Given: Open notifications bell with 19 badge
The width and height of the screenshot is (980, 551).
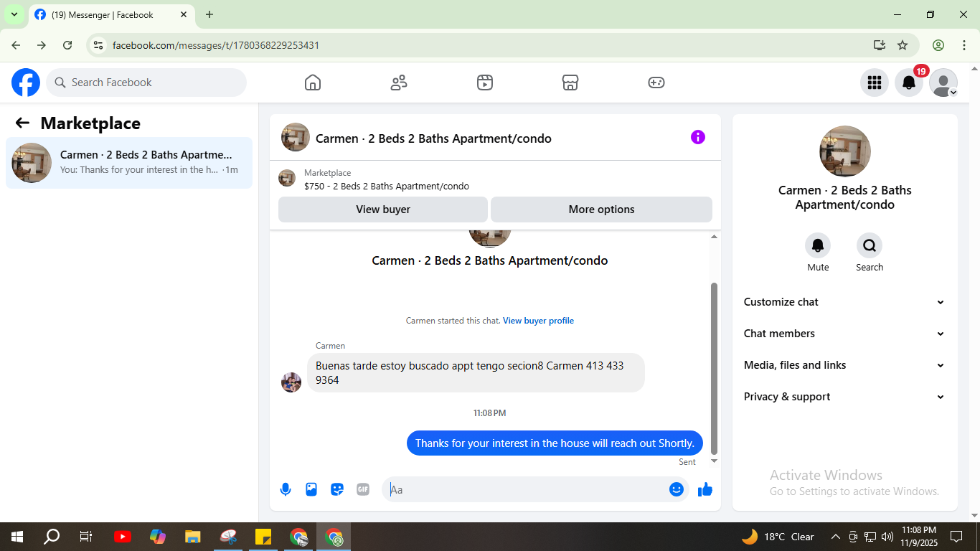Looking at the screenshot, I should [909, 83].
